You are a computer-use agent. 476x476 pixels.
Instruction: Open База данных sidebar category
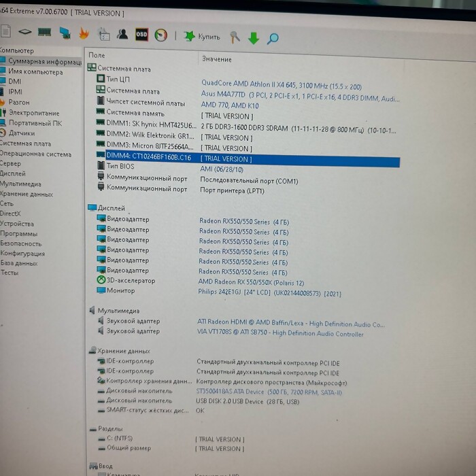(19, 263)
